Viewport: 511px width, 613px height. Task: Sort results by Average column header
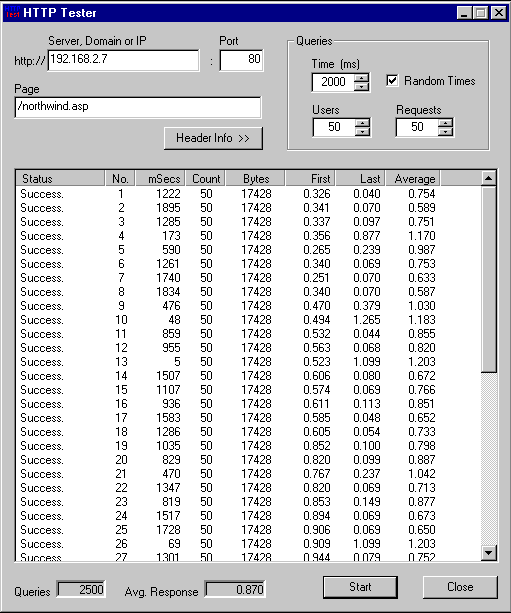click(413, 179)
